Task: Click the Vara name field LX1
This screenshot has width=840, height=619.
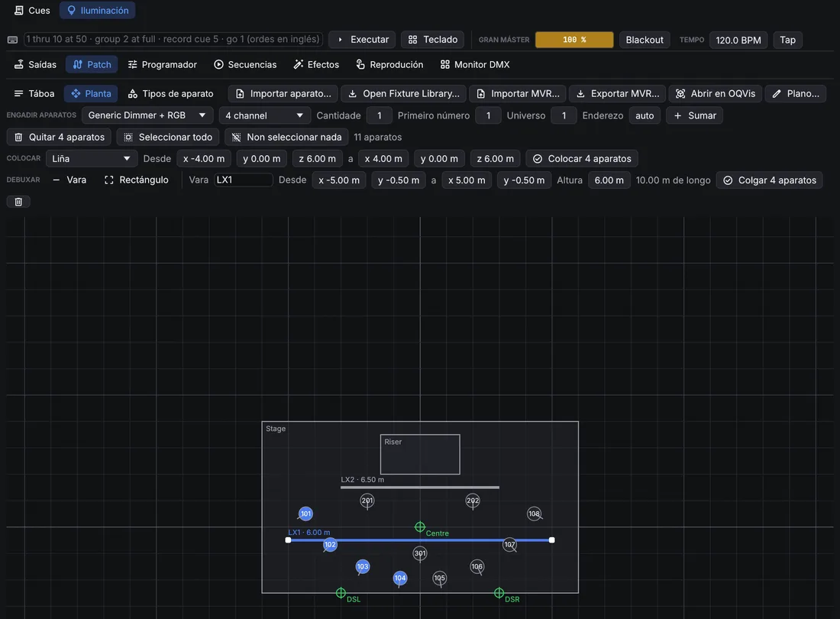Action: (x=243, y=180)
